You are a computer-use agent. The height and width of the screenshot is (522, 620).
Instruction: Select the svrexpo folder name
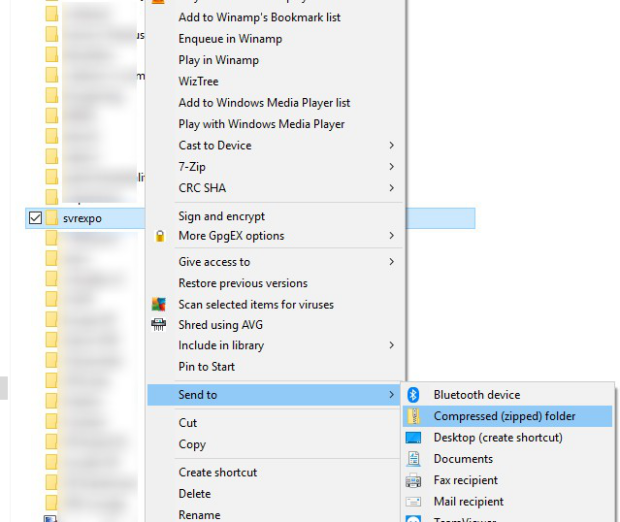click(x=82, y=218)
